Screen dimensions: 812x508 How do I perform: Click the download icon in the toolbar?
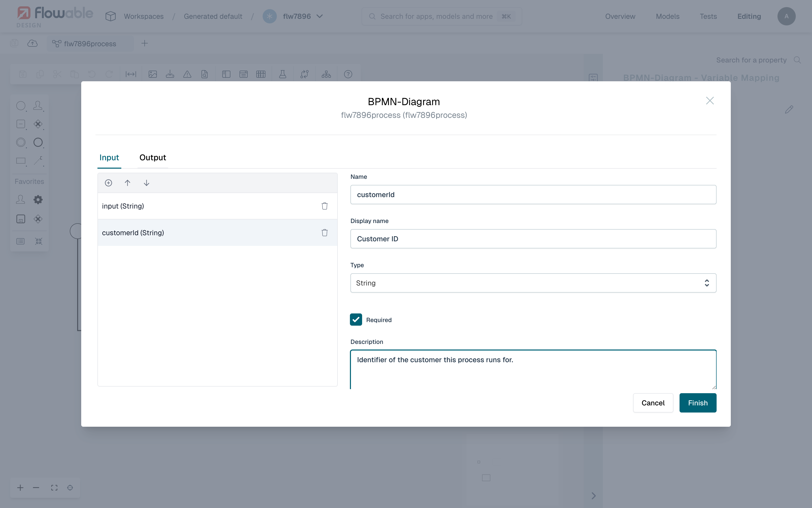coord(170,74)
